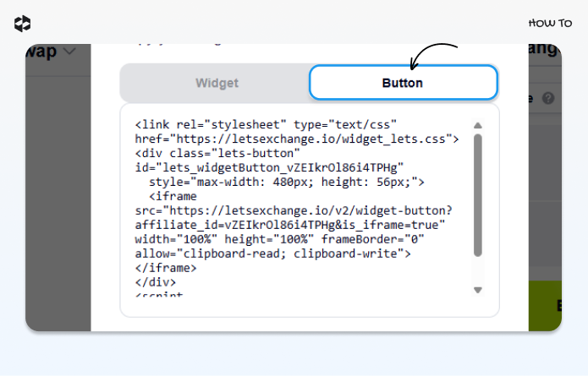The width and height of the screenshot is (588, 376).
Task: Expand the chevron next to Swap
Action: click(69, 51)
